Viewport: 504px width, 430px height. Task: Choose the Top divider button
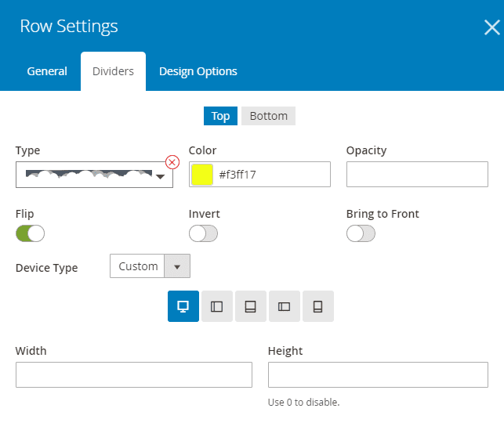point(220,116)
